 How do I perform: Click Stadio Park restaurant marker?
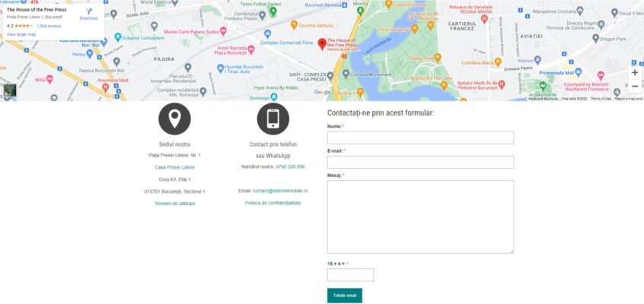[438, 58]
